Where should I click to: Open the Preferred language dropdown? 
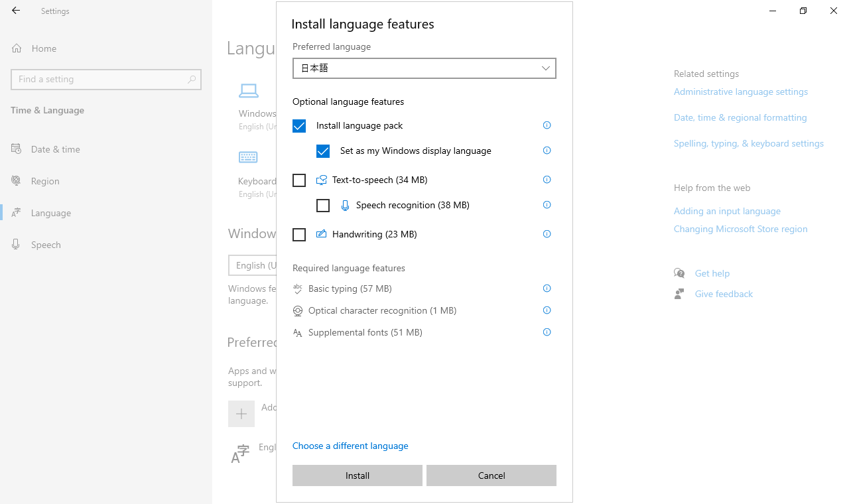(x=424, y=68)
